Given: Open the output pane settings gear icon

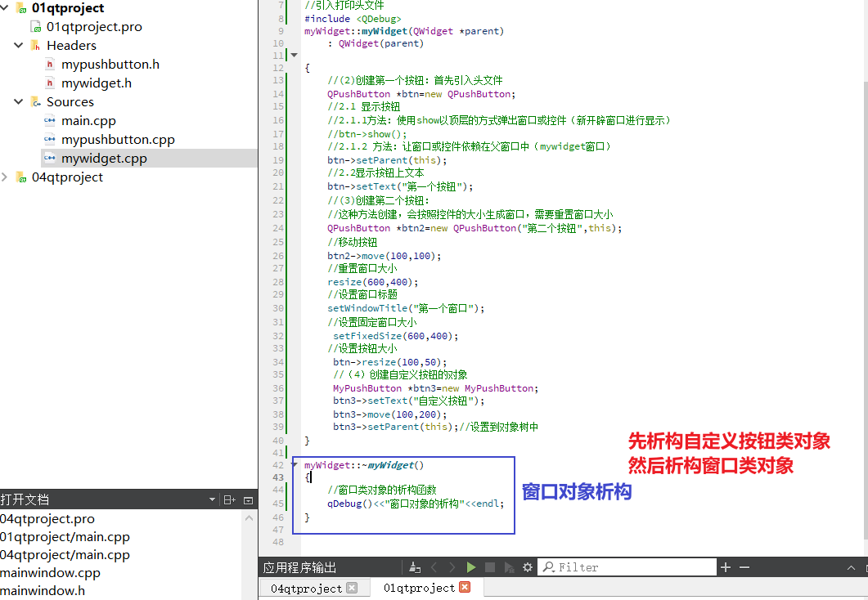Looking at the screenshot, I should (x=527, y=566).
